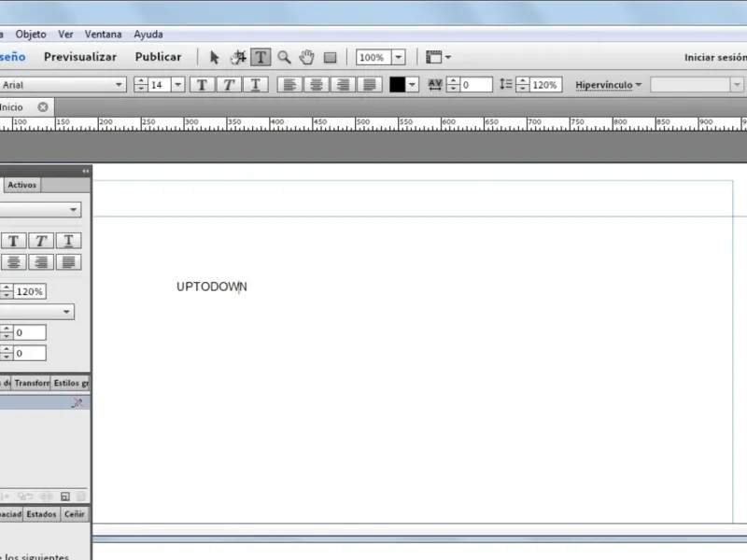The image size is (747, 560).
Task: Open the Ayuda menu
Action: (148, 35)
